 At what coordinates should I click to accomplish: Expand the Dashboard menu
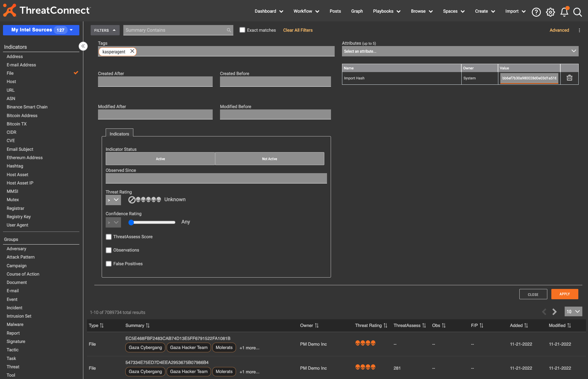pos(269,11)
